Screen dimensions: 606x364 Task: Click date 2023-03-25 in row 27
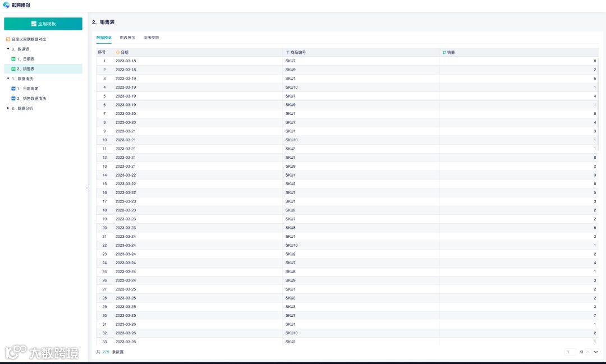pyautogui.click(x=126, y=289)
